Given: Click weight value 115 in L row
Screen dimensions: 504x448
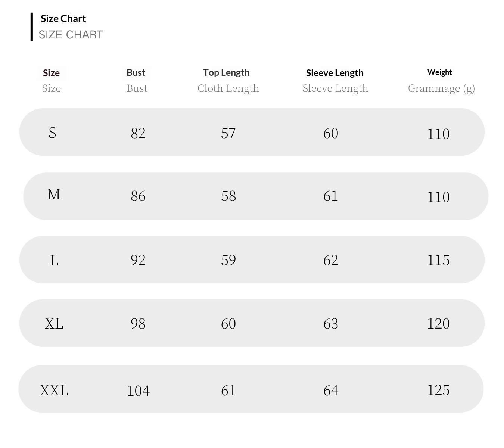Looking at the screenshot, I should click(438, 260).
